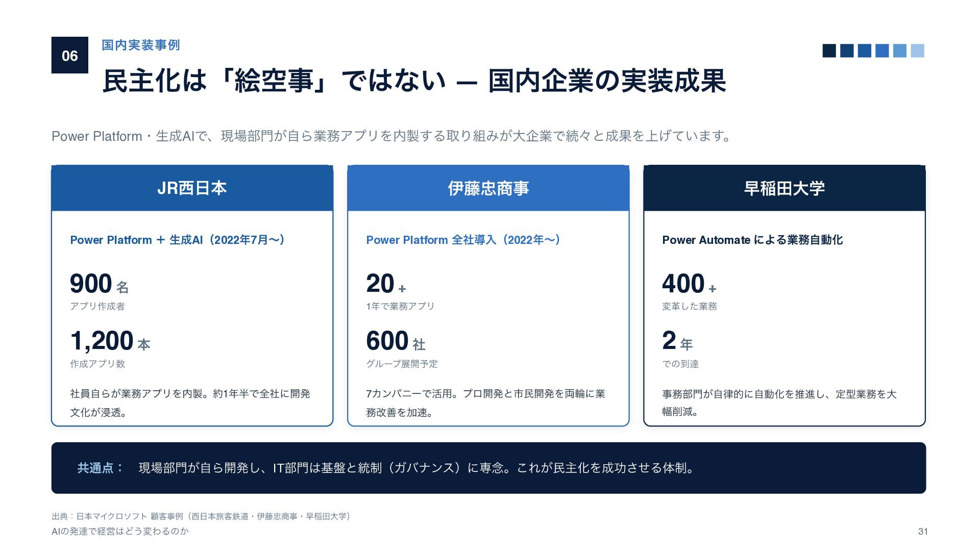This screenshot has height=551, width=980.
Task: Select the 900 名 figure
Action: pyautogui.click(x=100, y=284)
